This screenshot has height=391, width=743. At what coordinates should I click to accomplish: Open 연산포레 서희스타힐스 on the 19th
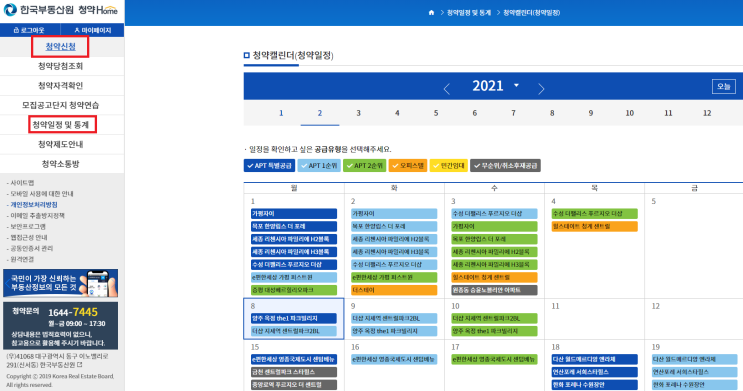click(x=695, y=372)
